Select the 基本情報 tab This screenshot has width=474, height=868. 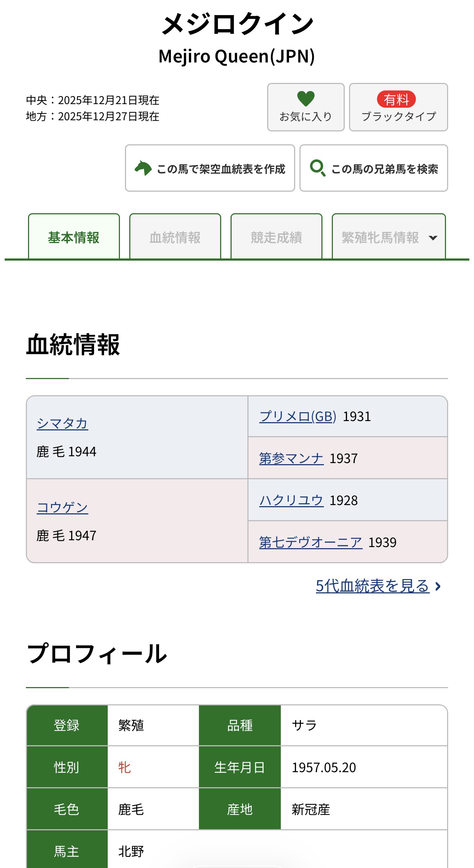coord(74,237)
